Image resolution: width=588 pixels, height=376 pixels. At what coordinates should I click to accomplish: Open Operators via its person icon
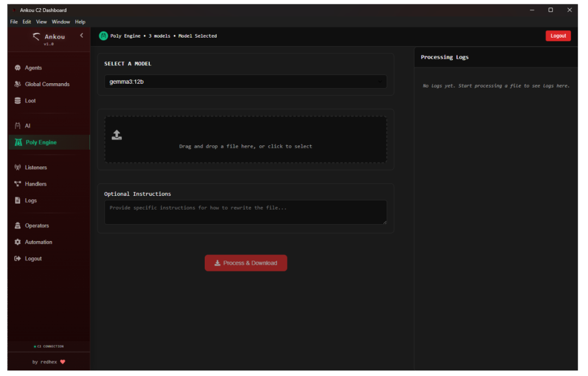[x=17, y=226]
